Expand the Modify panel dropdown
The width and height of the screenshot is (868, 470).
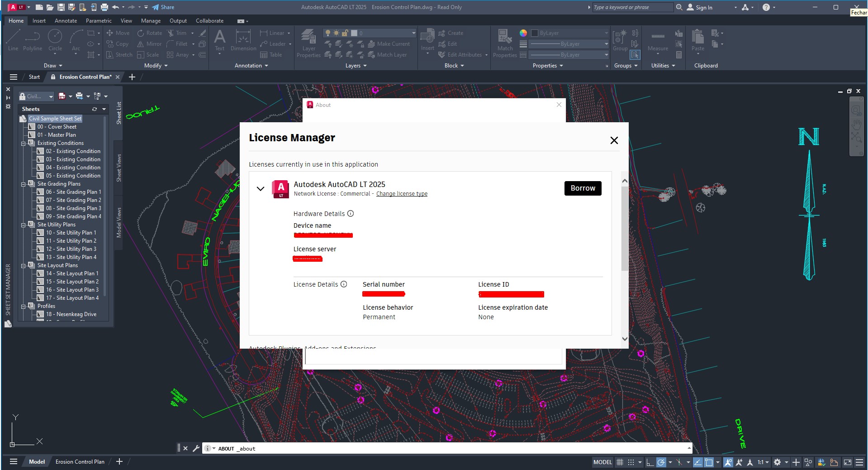point(156,66)
